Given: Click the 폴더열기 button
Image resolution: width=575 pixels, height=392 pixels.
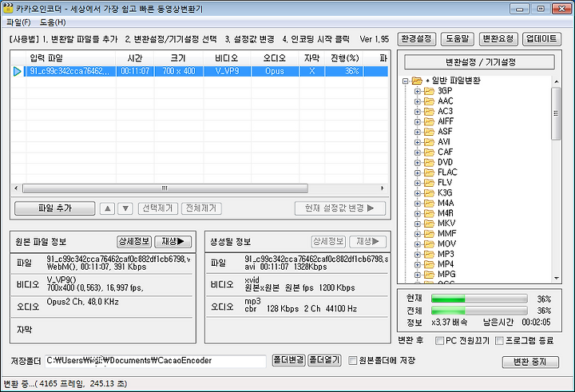Looking at the screenshot, I should click(x=324, y=360).
